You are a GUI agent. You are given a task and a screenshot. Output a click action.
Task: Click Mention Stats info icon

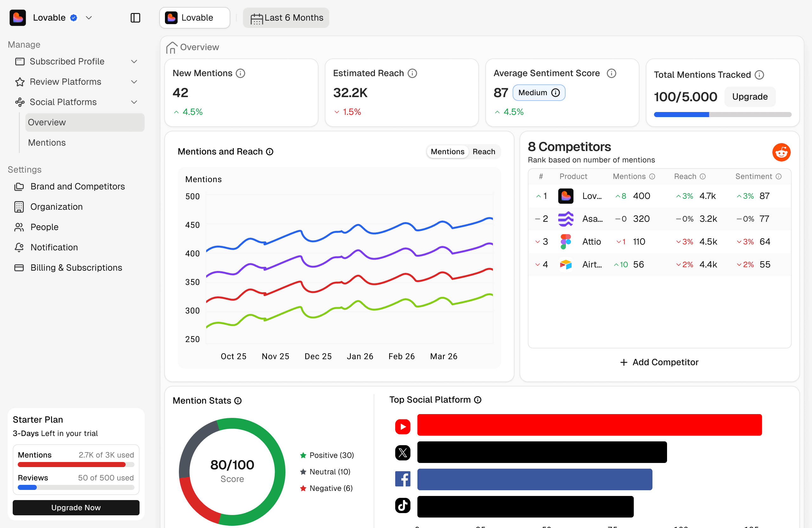(x=238, y=401)
